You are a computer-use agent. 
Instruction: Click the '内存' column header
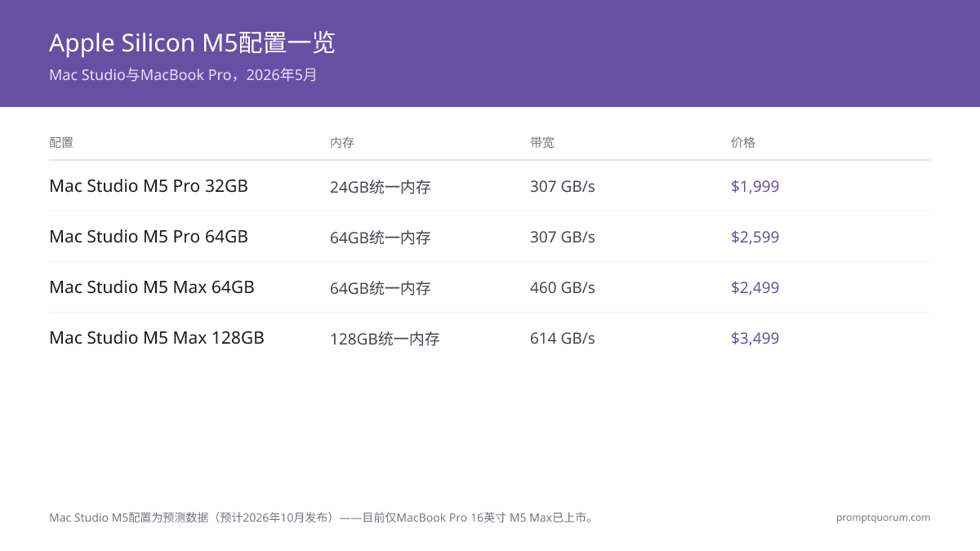point(342,143)
